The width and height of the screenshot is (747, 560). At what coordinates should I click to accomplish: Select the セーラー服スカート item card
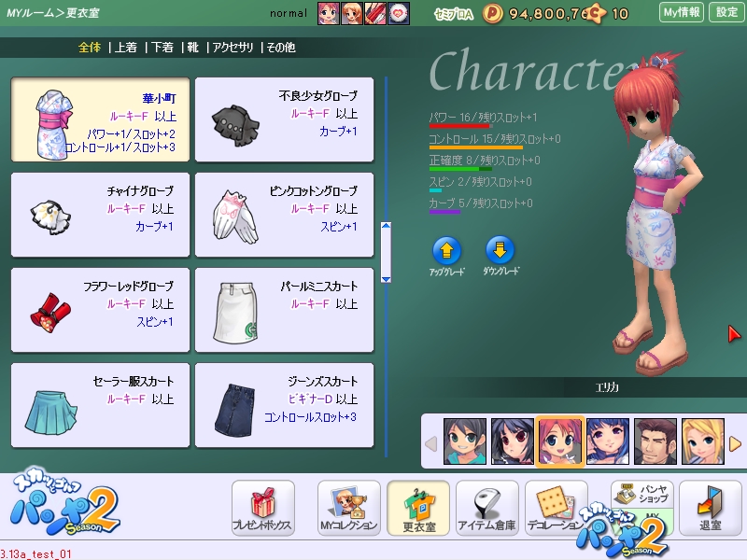[x=101, y=405]
